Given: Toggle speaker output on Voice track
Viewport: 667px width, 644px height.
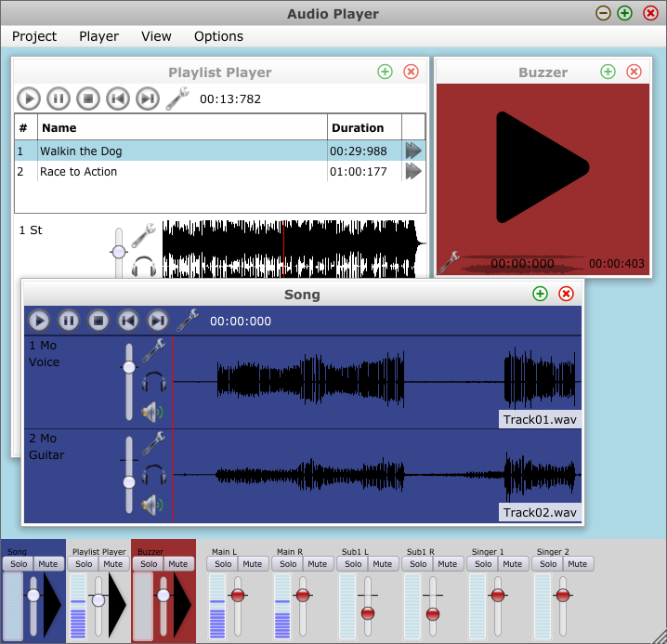Looking at the screenshot, I should tap(152, 412).
